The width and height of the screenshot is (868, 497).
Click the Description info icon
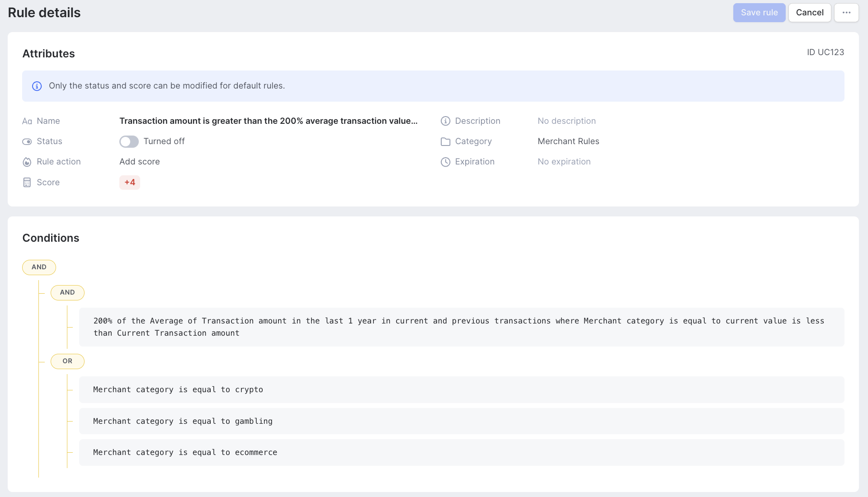pos(445,121)
